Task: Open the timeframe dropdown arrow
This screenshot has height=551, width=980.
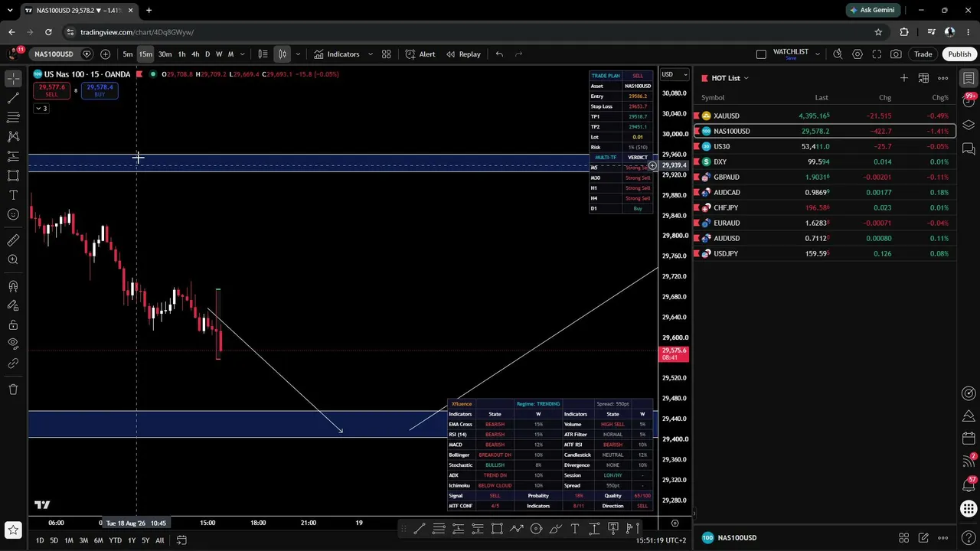Action: pos(243,54)
